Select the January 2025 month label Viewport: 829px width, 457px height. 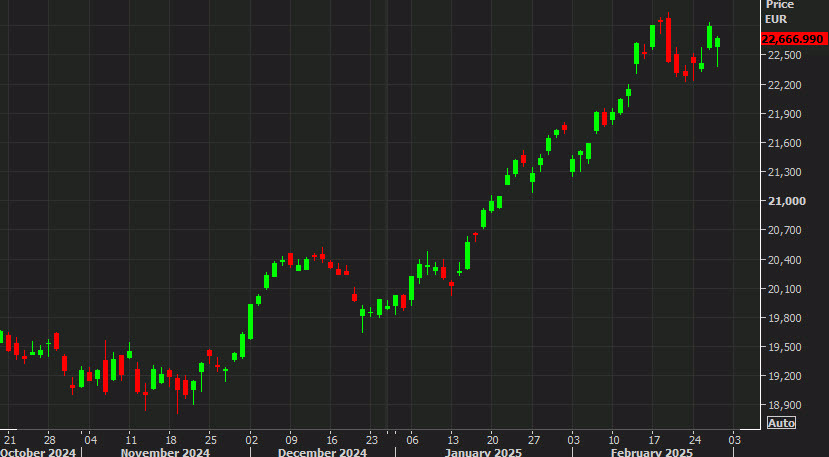483,453
